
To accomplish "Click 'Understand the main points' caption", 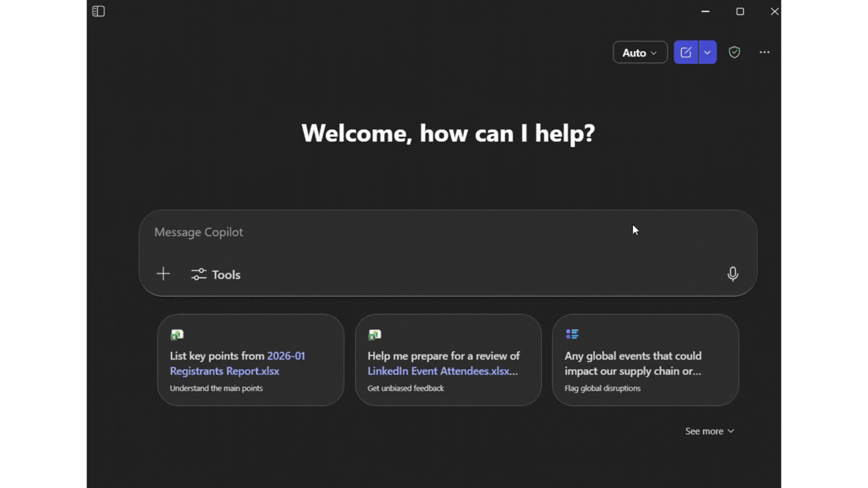I will coord(216,389).
